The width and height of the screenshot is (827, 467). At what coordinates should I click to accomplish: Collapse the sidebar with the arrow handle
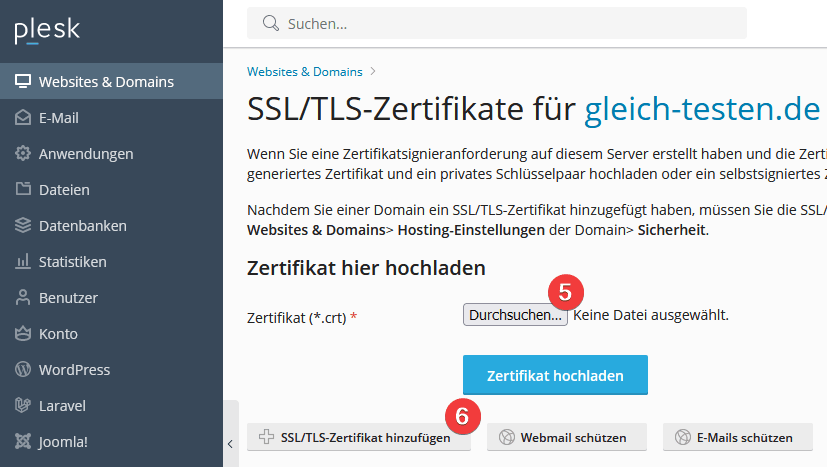pyautogui.click(x=230, y=444)
